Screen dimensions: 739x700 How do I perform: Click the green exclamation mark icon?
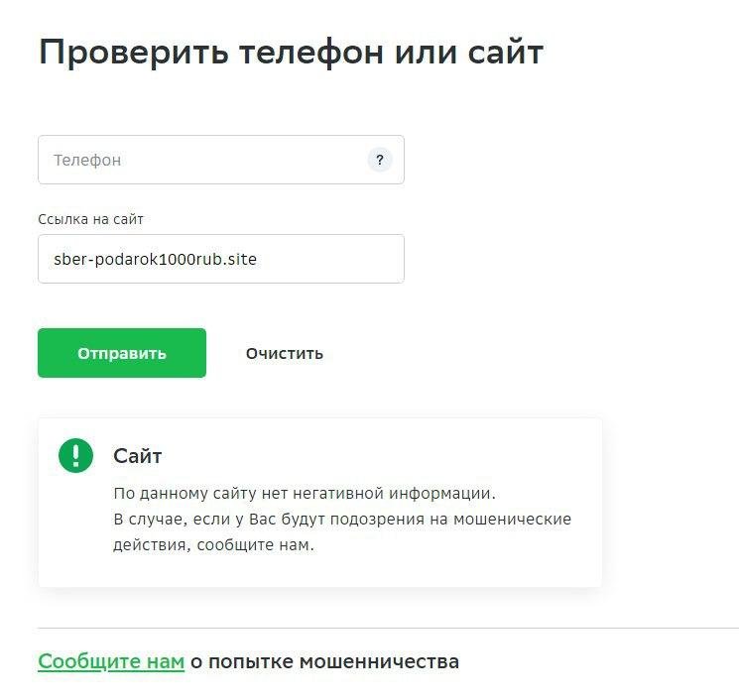(75, 455)
